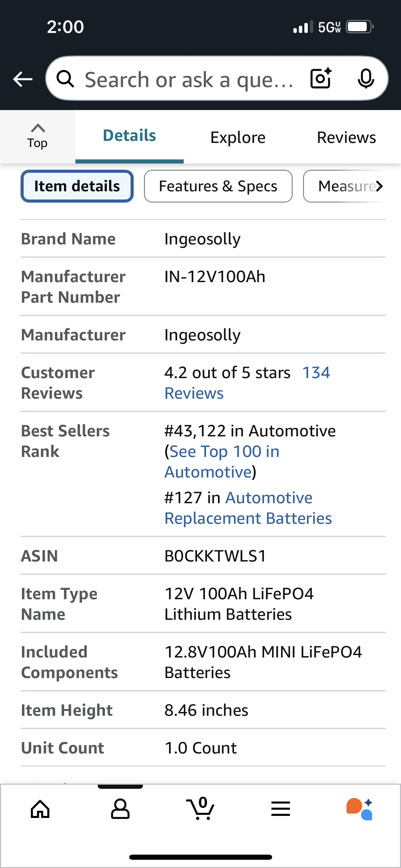Open the 134 Reviews link

[247, 383]
